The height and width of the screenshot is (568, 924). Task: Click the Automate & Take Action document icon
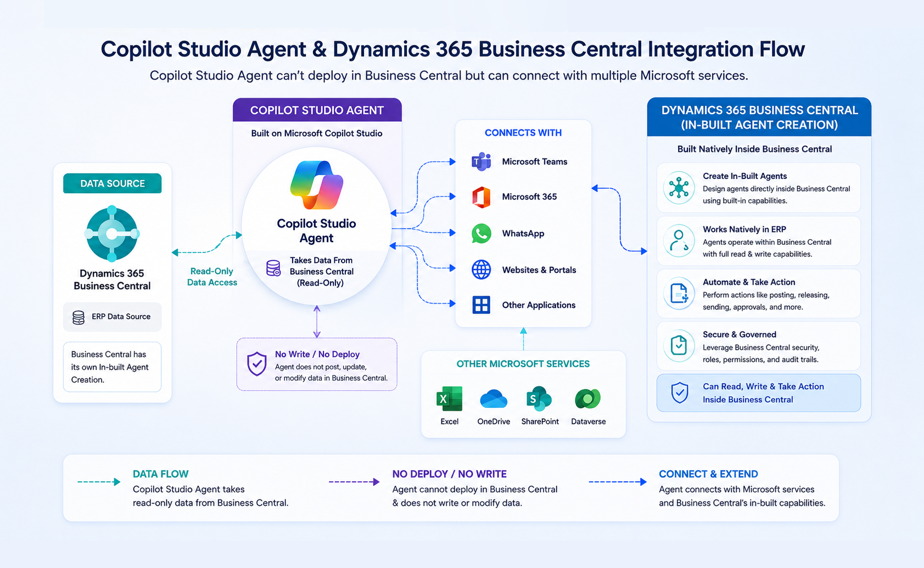tap(679, 294)
